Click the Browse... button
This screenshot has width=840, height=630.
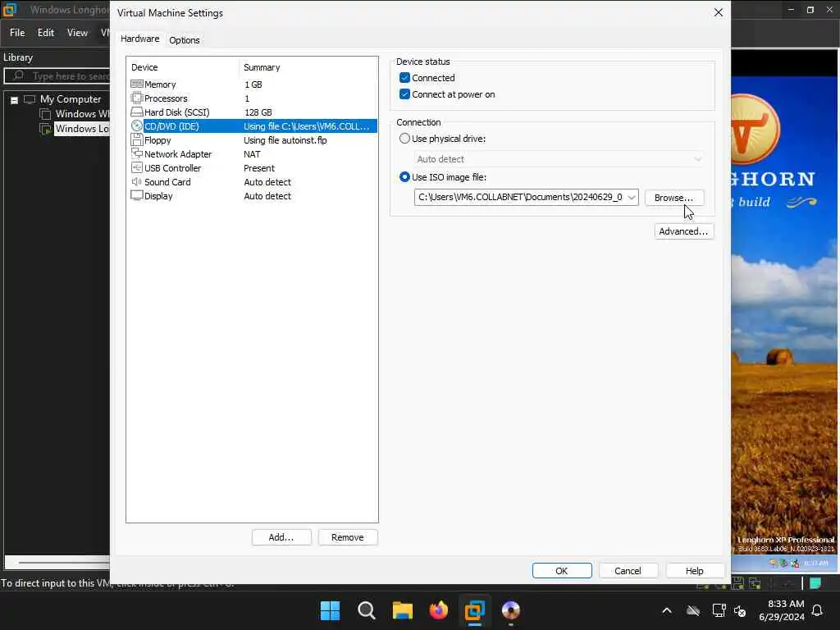(x=674, y=198)
